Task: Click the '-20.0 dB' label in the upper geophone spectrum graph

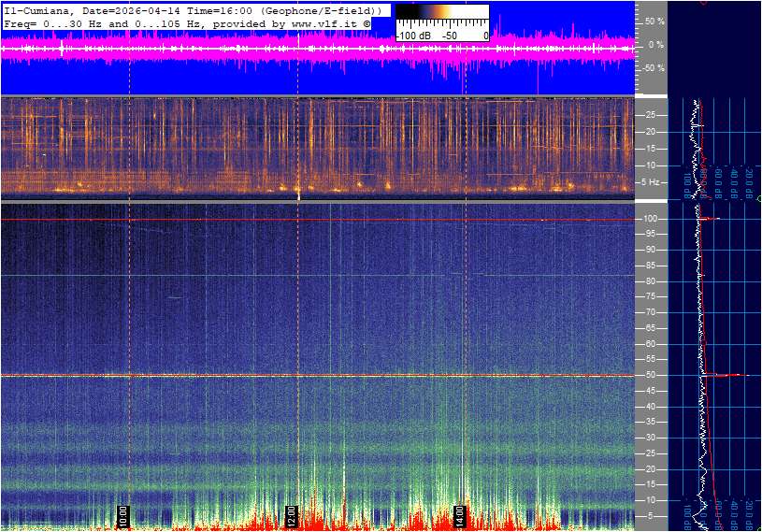Action: 751,184
